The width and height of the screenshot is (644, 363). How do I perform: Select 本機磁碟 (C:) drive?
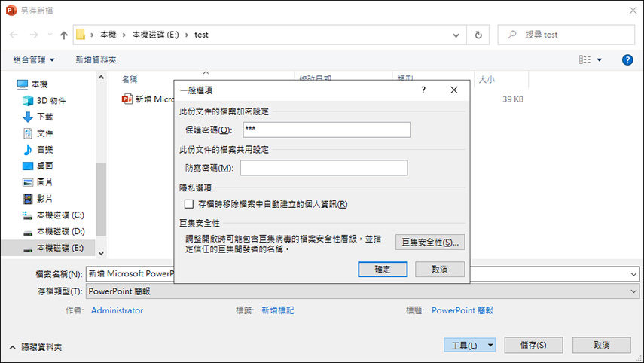(60, 215)
